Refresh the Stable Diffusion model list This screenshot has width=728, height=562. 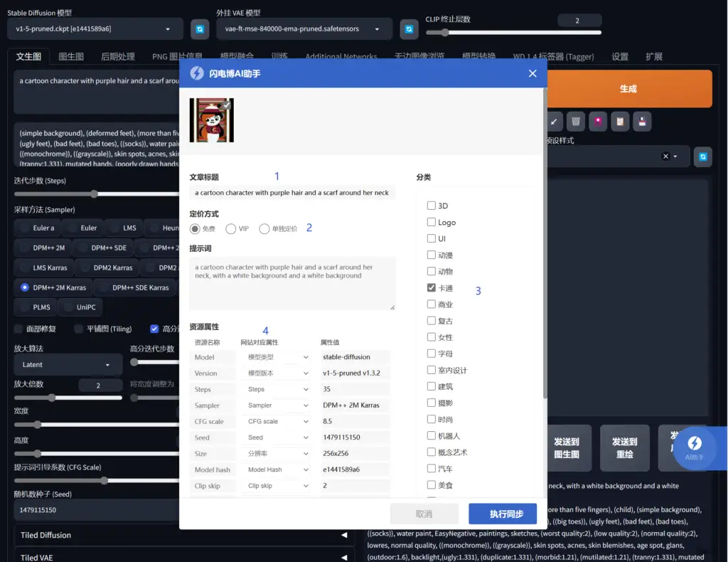point(200,29)
